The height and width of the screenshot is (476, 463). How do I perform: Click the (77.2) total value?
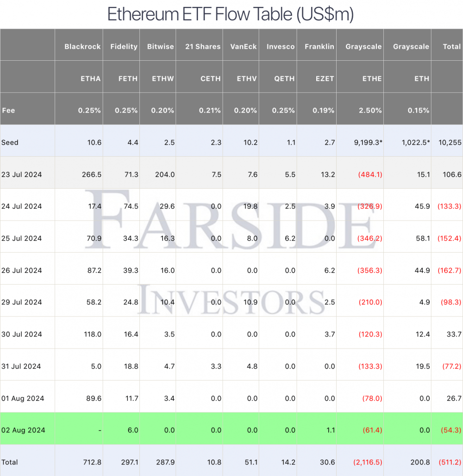pyautogui.click(x=452, y=367)
